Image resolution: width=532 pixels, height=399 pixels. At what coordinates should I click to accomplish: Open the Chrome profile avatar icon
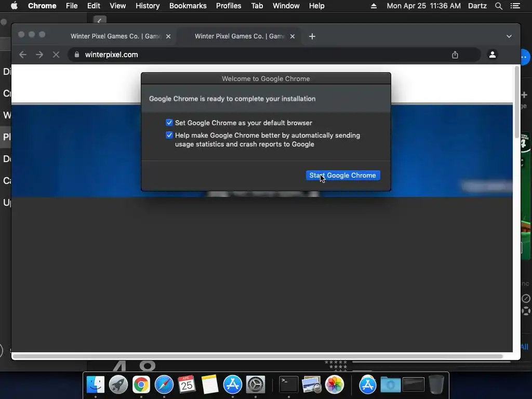[x=493, y=55]
